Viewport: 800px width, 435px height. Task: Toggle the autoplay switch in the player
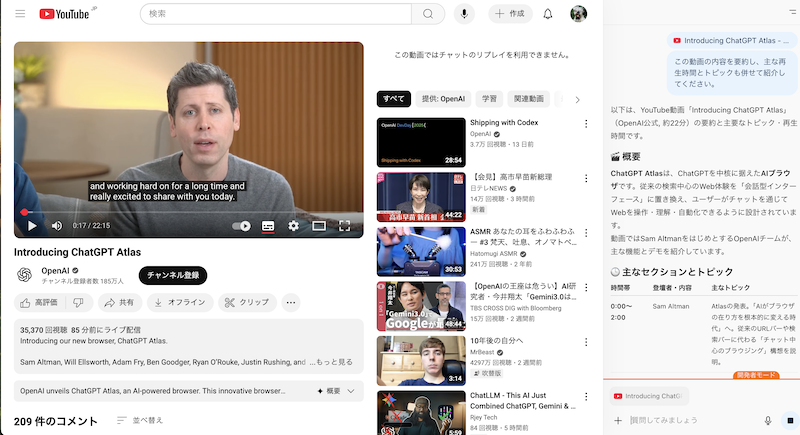tap(241, 226)
